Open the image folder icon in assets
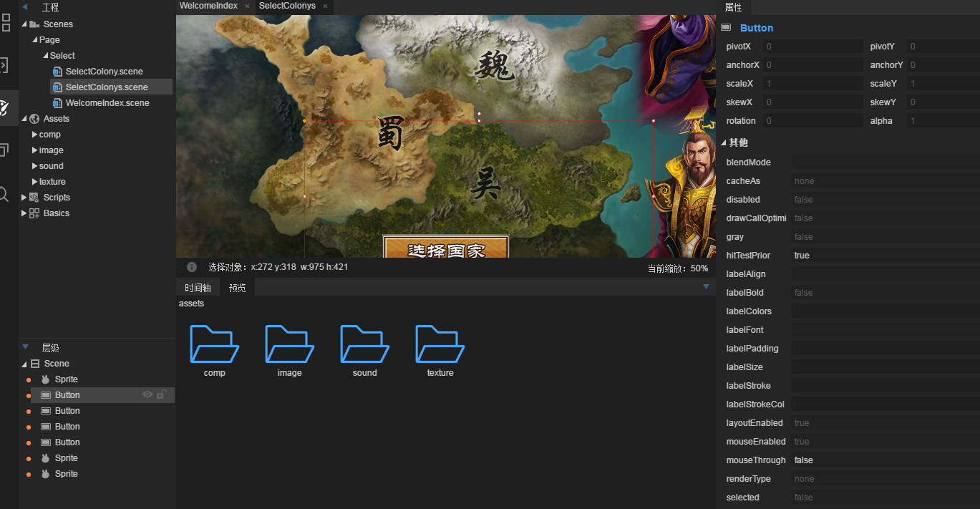Screen dimensions: 980x509 pos(289,344)
